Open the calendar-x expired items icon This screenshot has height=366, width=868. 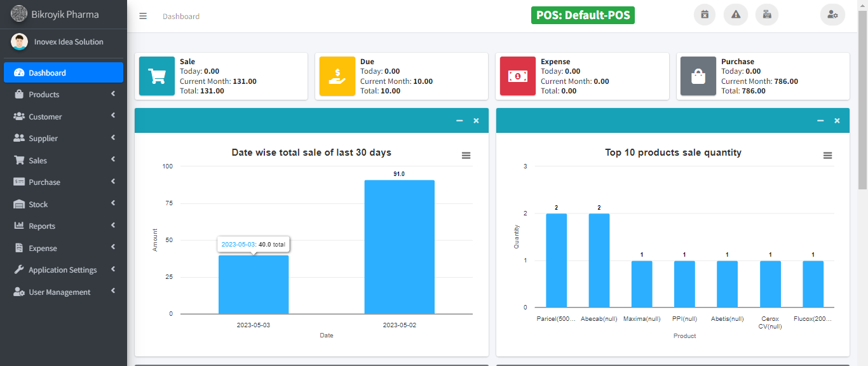pos(704,15)
